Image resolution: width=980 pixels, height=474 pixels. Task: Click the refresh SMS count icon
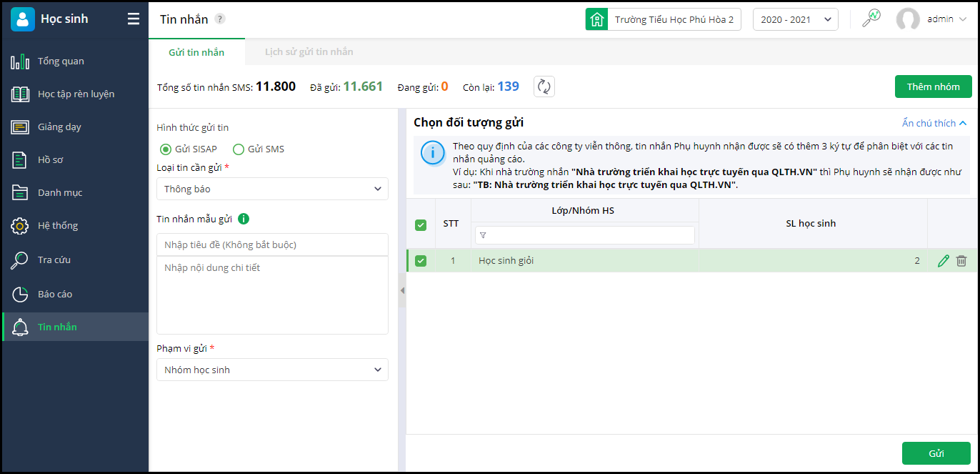544,87
